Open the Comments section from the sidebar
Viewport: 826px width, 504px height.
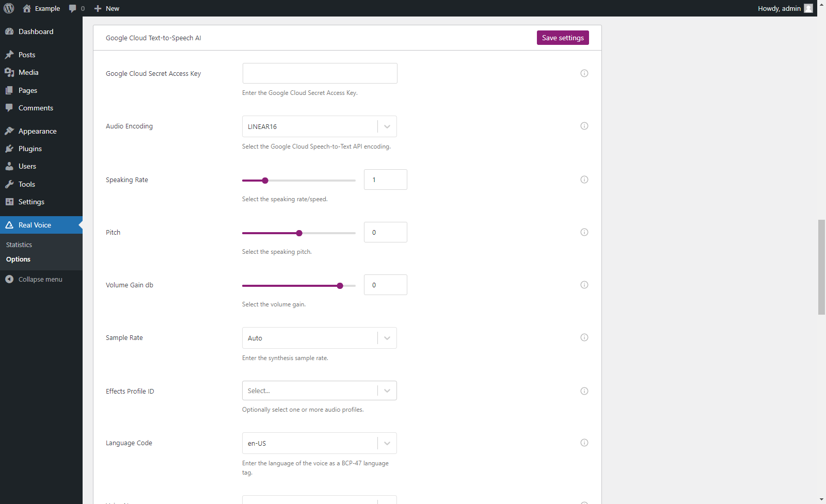click(x=10, y=108)
